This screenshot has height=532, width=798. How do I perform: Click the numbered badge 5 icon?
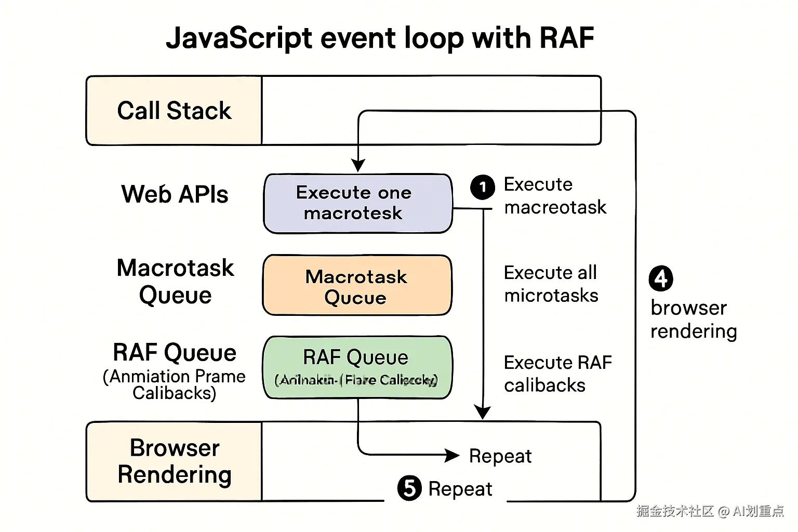coord(409,488)
